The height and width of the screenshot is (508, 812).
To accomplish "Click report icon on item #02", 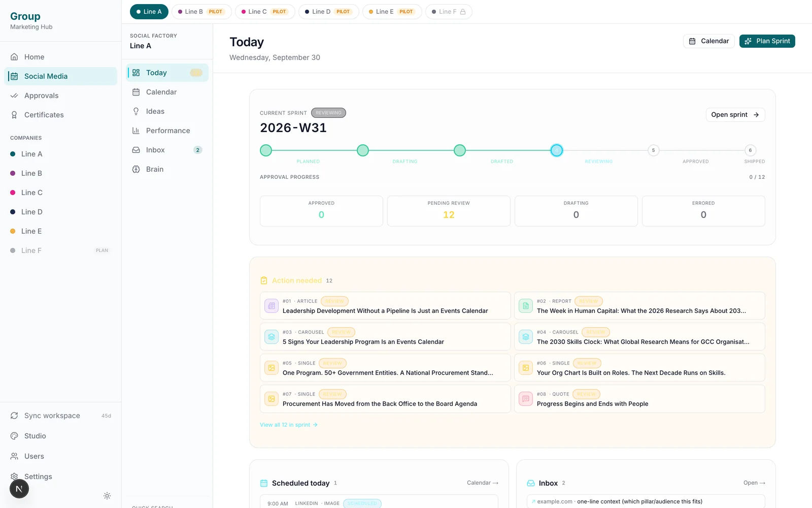I will 526,306.
